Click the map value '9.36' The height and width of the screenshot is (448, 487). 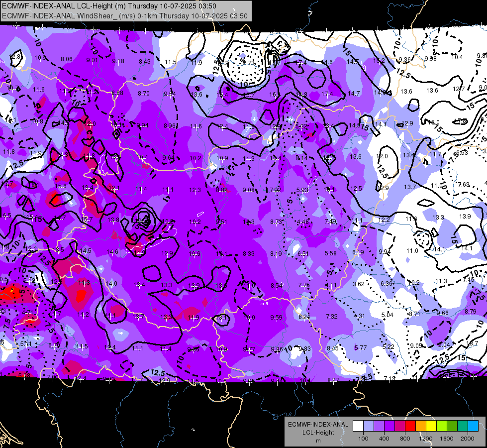pos(405,59)
